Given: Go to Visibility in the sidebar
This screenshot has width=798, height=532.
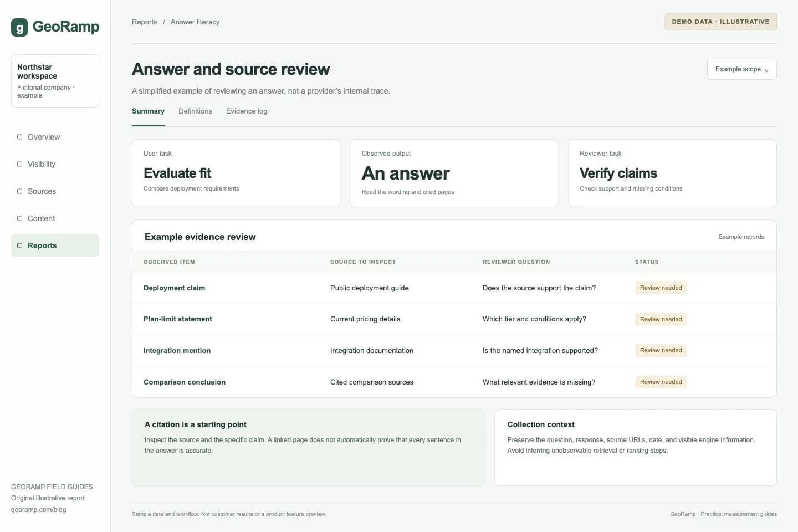Looking at the screenshot, I should pos(55,164).
